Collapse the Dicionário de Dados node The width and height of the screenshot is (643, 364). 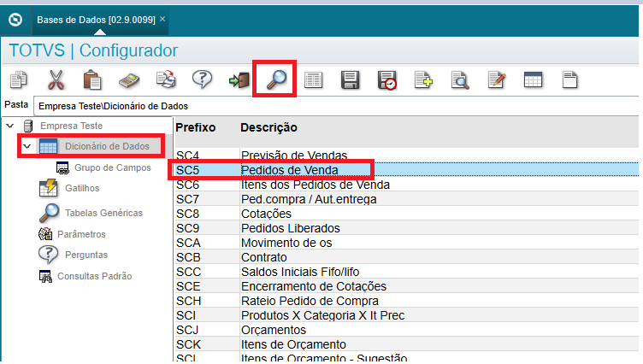[x=27, y=146]
